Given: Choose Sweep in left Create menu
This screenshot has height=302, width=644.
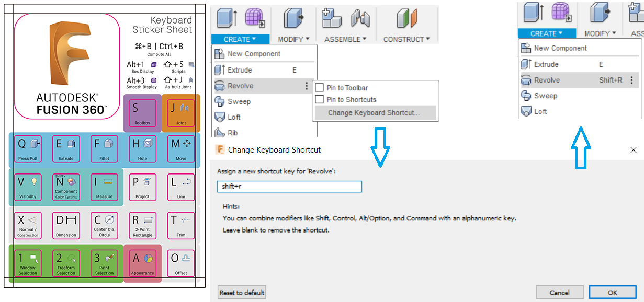Looking at the screenshot, I should [x=264, y=101].
